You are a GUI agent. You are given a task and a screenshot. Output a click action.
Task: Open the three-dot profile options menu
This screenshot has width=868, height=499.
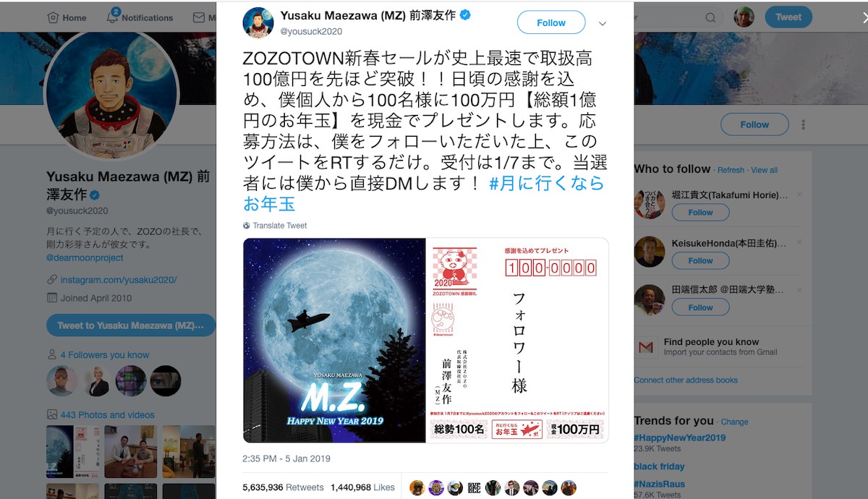pyautogui.click(x=803, y=124)
